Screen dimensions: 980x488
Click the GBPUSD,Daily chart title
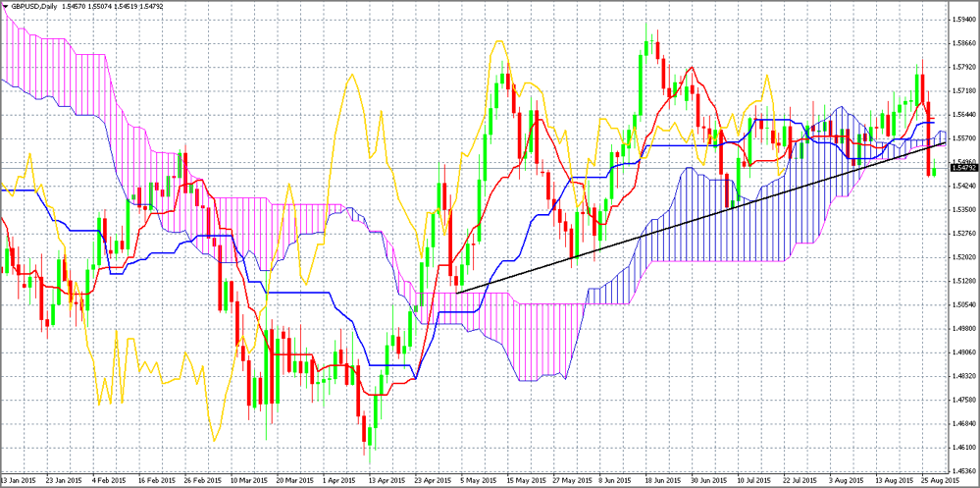(32, 7)
